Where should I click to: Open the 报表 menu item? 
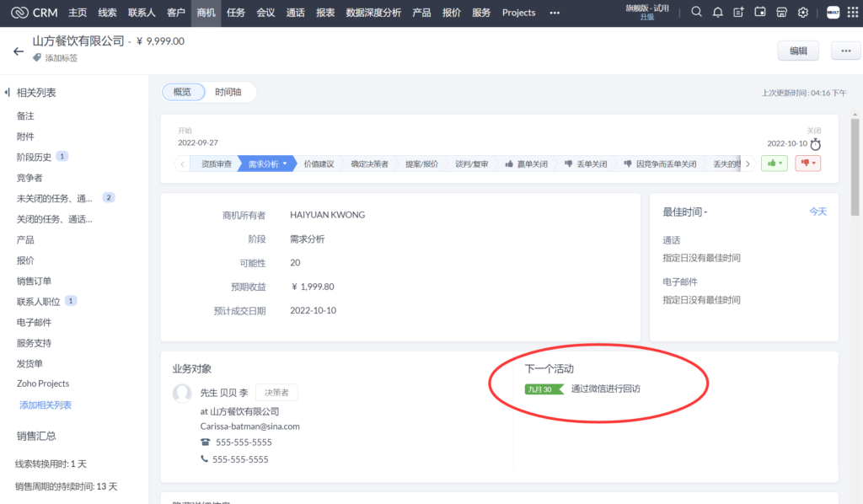[x=324, y=13]
